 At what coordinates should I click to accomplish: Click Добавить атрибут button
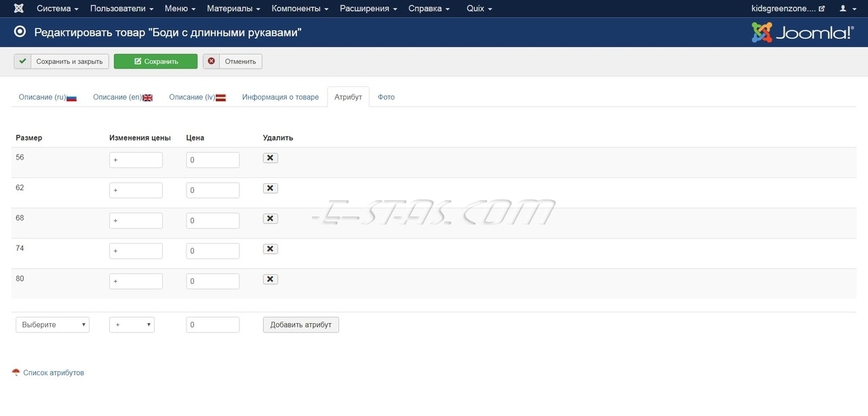[x=301, y=324]
